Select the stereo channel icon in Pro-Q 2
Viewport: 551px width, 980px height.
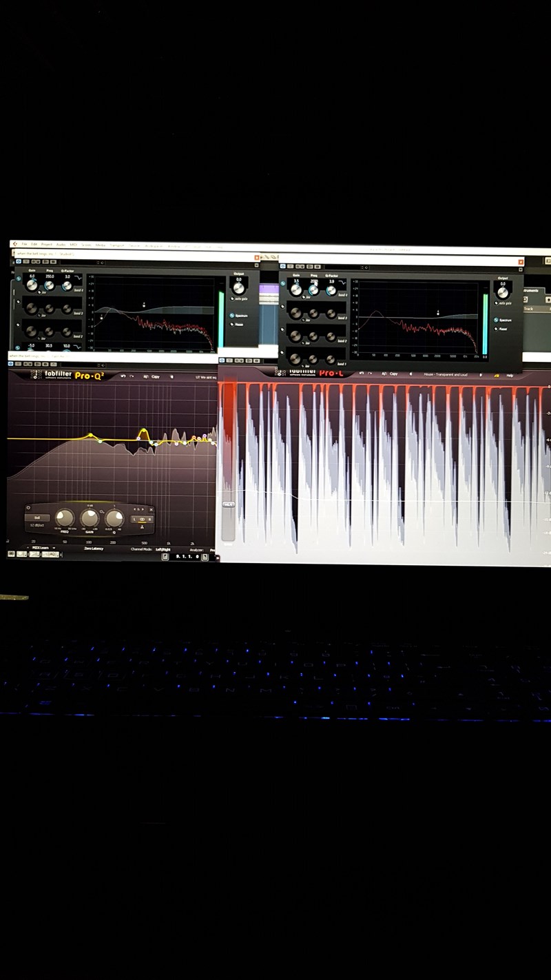[x=142, y=518]
